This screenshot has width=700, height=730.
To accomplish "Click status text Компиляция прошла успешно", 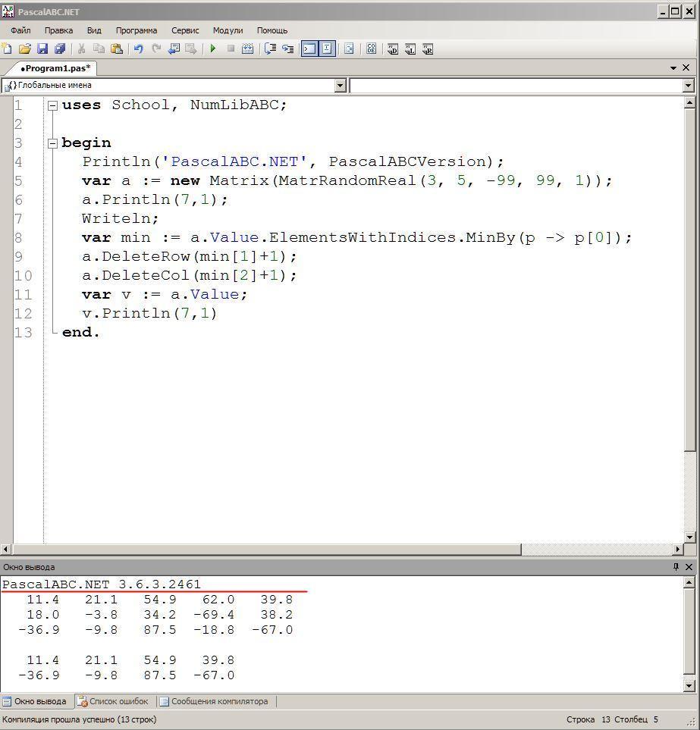I will point(79,719).
